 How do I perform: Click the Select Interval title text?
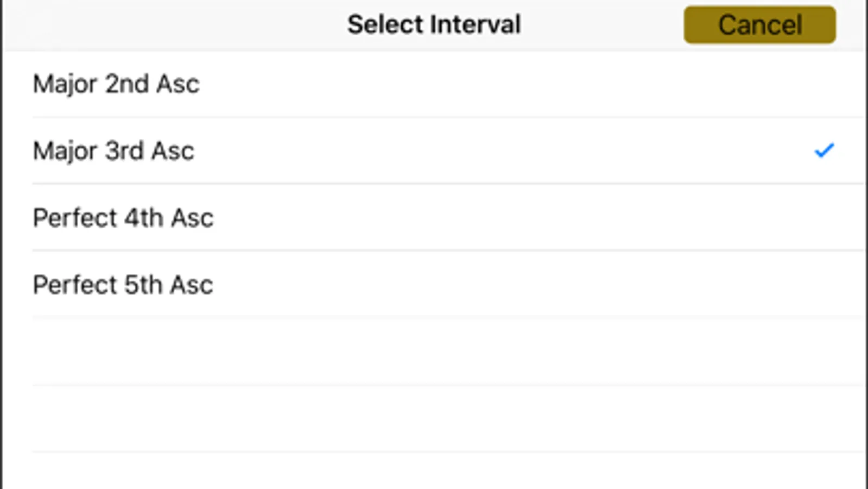pyautogui.click(x=434, y=24)
